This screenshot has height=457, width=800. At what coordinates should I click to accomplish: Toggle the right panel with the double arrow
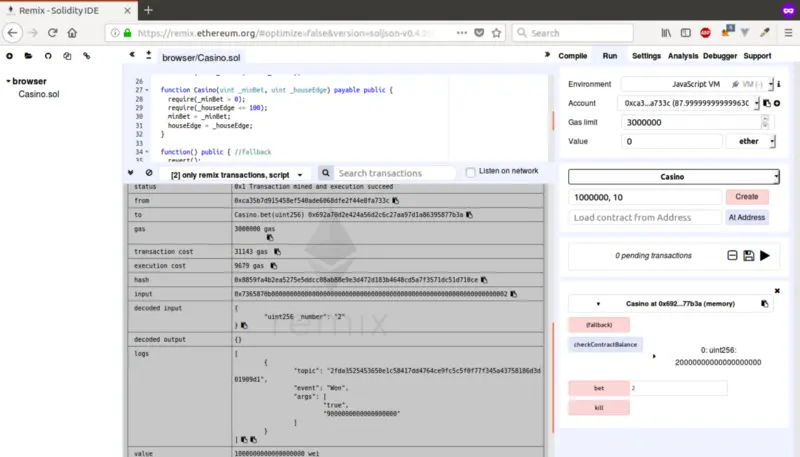click(x=547, y=55)
